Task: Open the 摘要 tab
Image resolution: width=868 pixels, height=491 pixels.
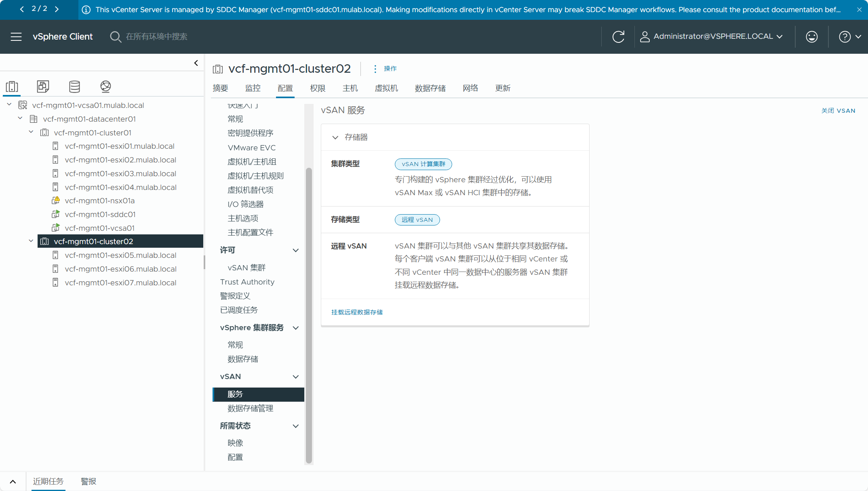Action: [220, 89]
